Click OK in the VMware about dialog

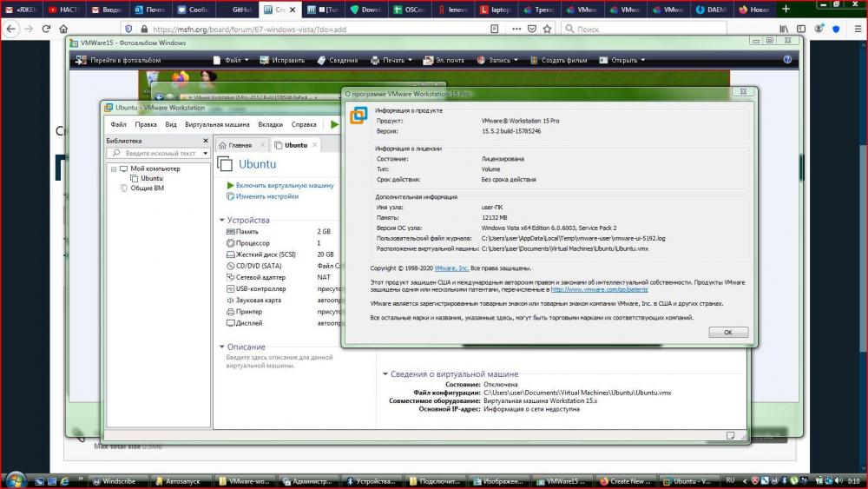point(728,333)
